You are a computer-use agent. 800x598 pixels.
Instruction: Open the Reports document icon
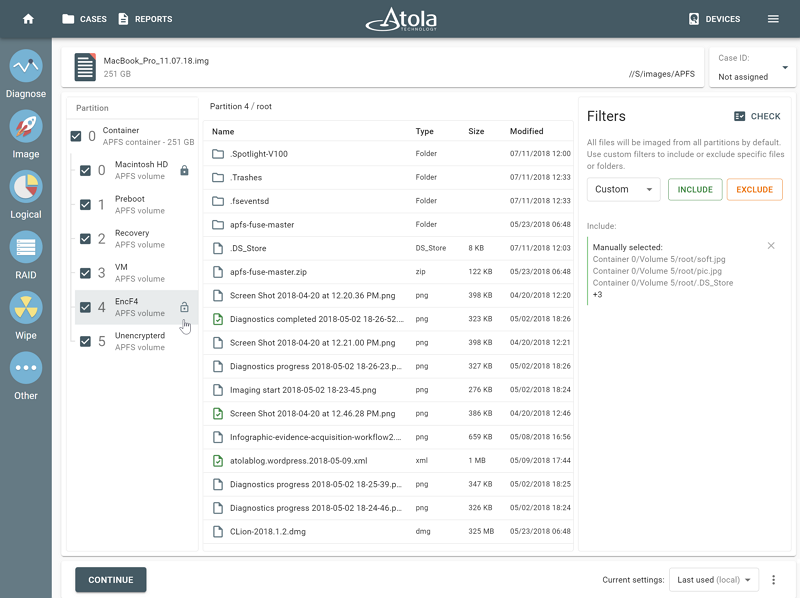coord(123,19)
